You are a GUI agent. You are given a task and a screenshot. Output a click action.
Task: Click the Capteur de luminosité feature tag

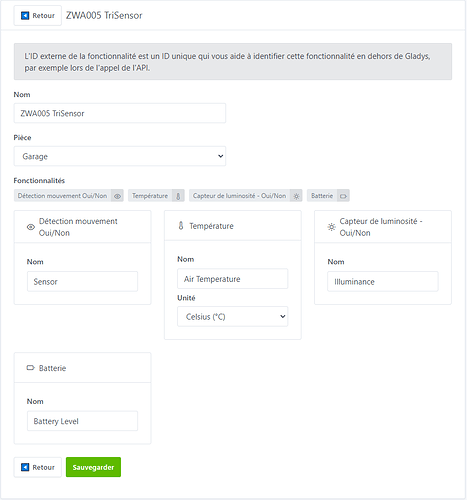pyautogui.click(x=246, y=196)
